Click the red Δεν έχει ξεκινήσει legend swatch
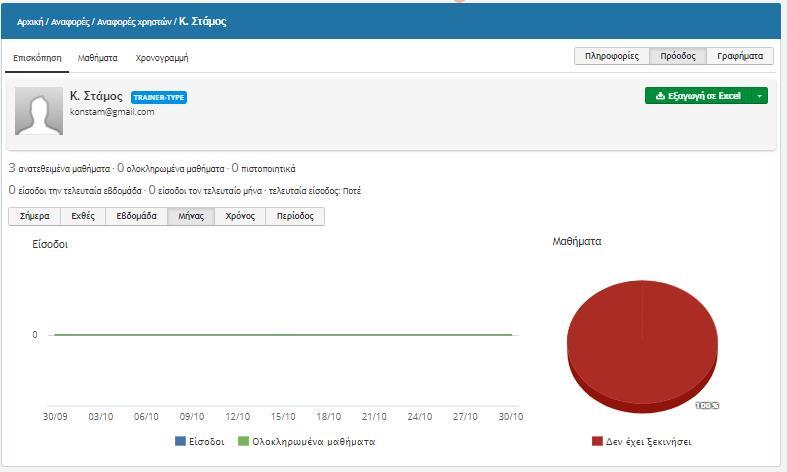Screen dimensions: 787x472 597,441
